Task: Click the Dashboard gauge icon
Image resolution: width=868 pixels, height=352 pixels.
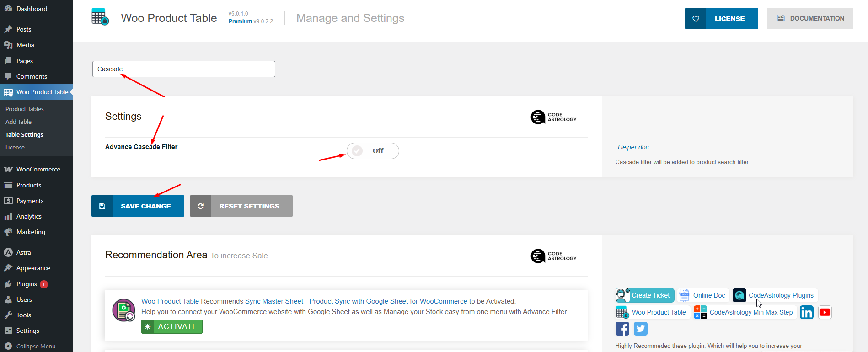Action: [x=8, y=9]
